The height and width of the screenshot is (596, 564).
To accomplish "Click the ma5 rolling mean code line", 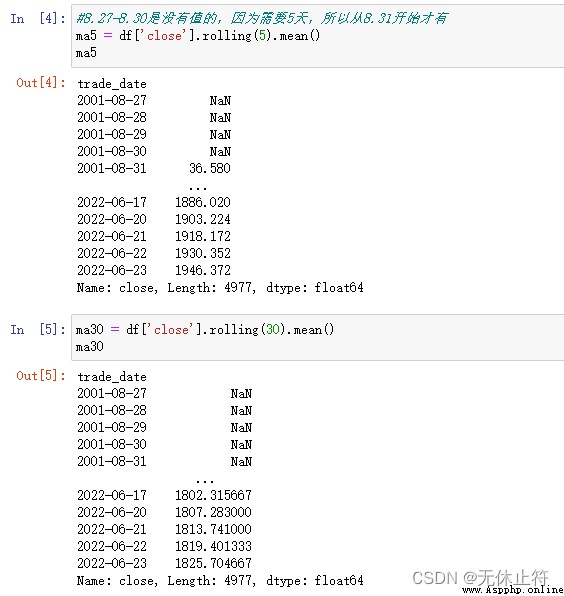I will (198, 36).
